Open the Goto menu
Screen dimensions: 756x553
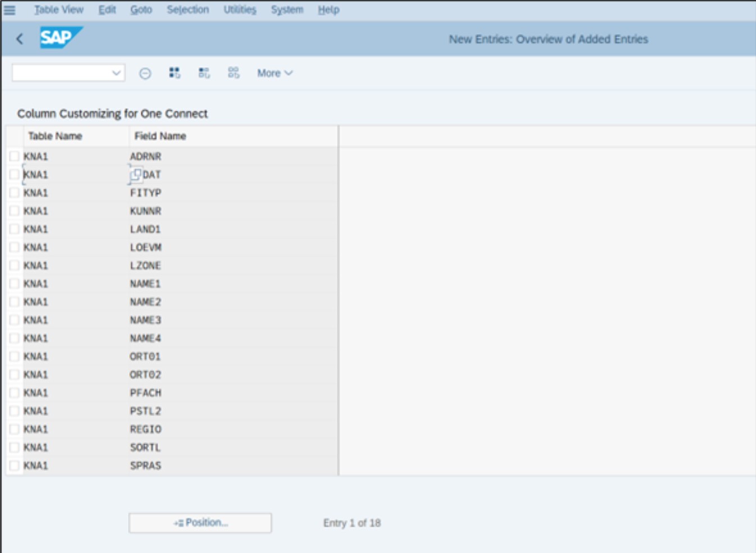141,10
